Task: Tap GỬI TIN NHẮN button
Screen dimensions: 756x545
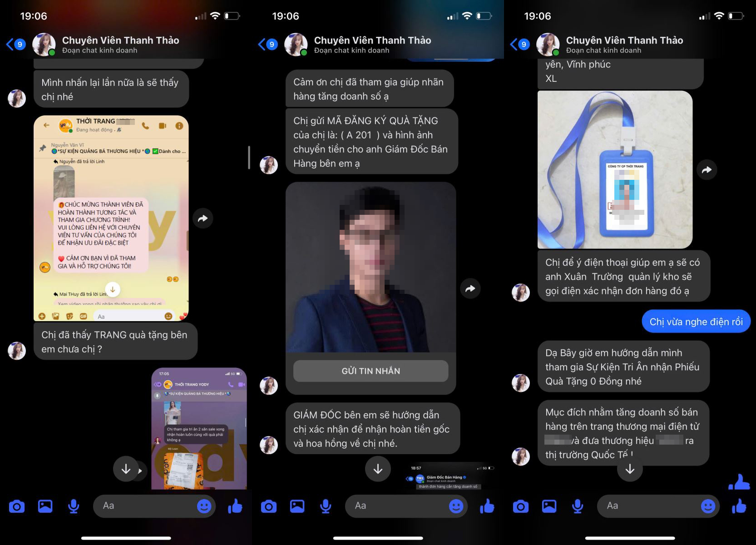Action: 371,371
